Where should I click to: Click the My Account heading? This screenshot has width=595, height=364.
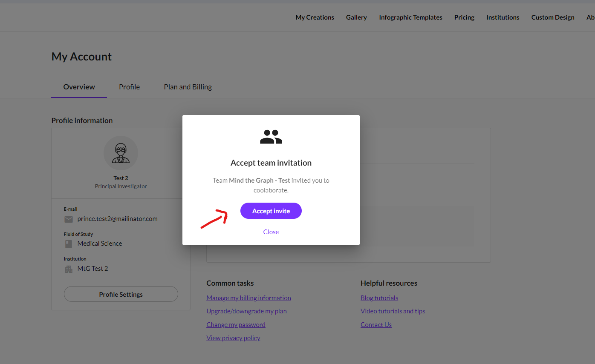point(82,57)
